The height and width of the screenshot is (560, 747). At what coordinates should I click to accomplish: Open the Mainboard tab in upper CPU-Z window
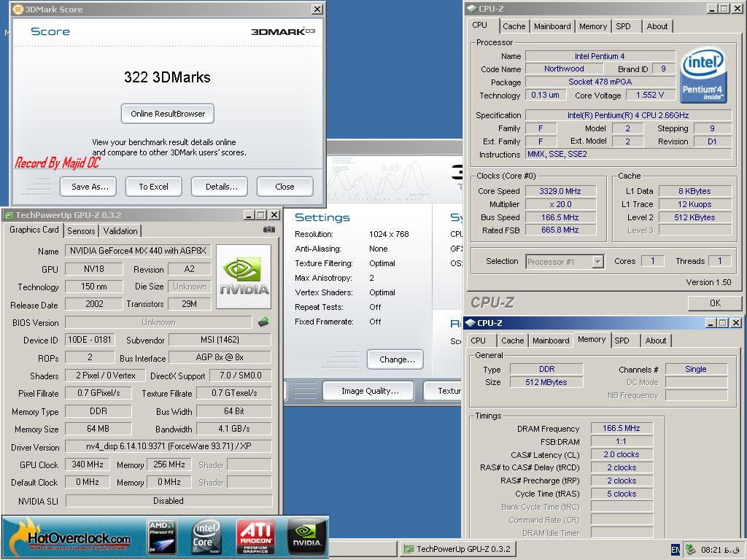552,27
